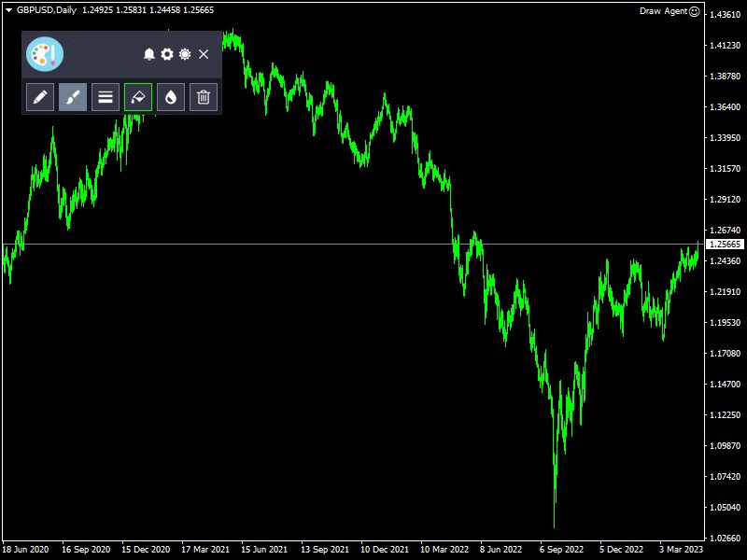Click the GBPUSD,Daily chart title

(x=47, y=10)
